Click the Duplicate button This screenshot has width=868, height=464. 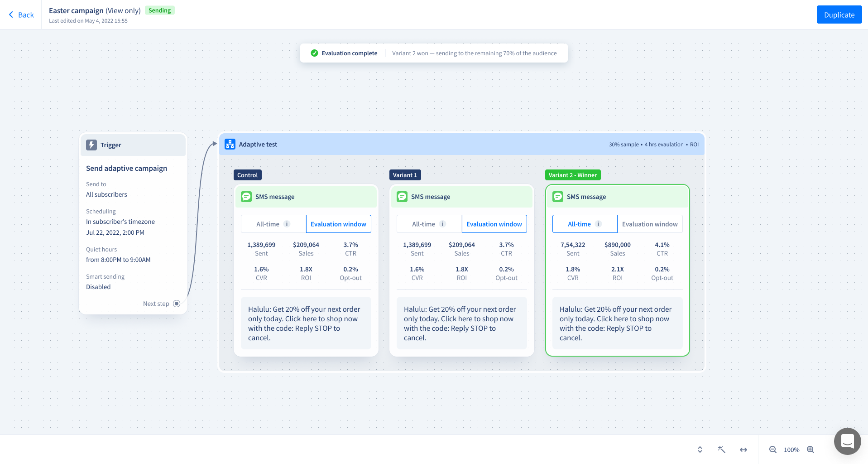coord(839,14)
